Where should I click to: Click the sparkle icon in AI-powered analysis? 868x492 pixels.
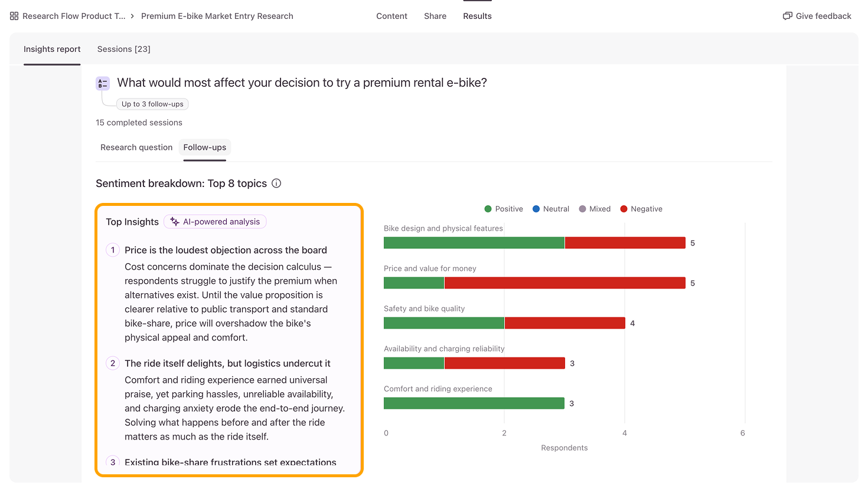[x=175, y=222]
